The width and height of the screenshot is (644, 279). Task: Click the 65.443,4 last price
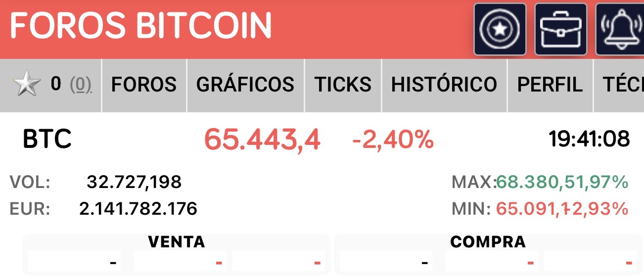[262, 139]
